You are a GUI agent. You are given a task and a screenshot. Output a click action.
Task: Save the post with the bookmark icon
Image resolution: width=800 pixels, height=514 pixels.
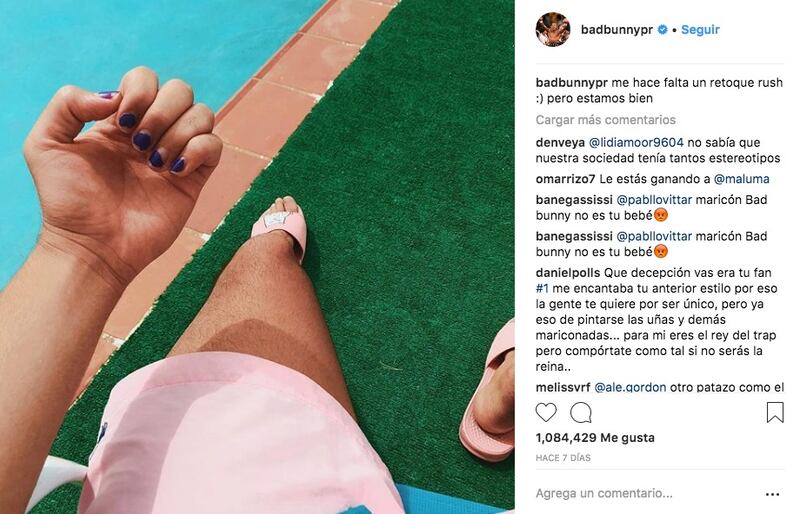point(775,412)
